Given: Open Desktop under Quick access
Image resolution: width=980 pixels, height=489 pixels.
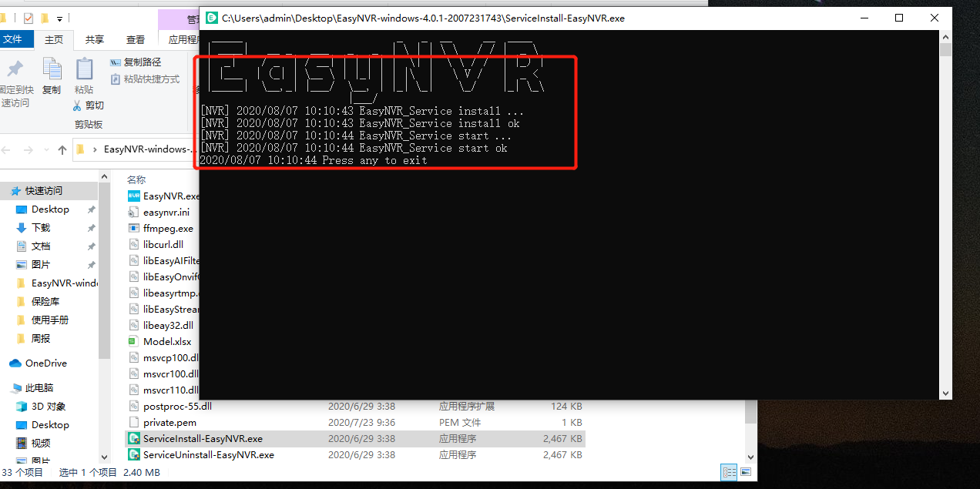Looking at the screenshot, I should (50, 209).
